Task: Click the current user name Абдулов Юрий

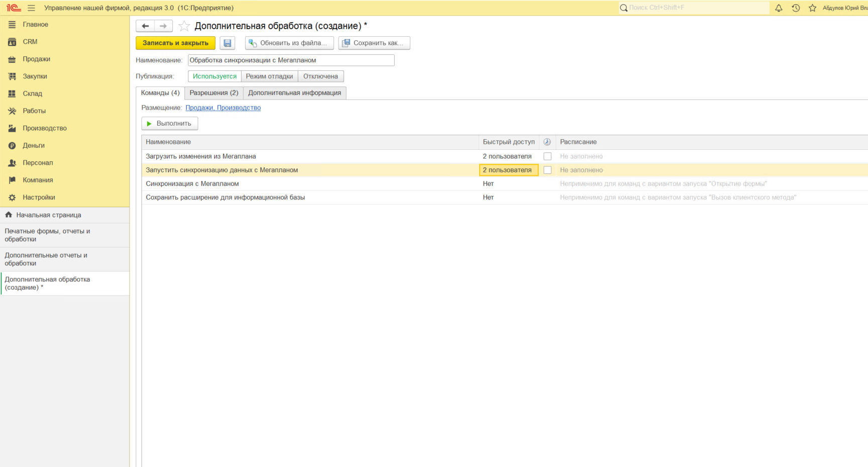Action: point(845,8)
